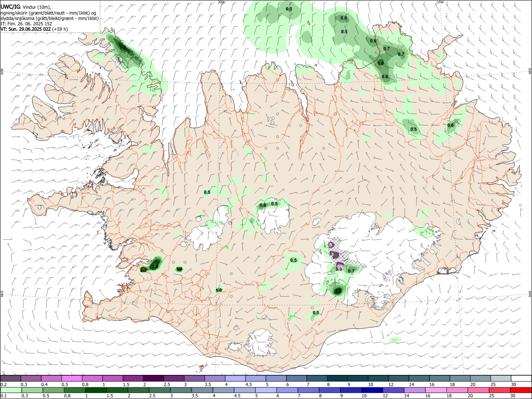Select the white 30 snow scale swatch
This screenshot has width=532, height=399.
click(x=521, y=379)
